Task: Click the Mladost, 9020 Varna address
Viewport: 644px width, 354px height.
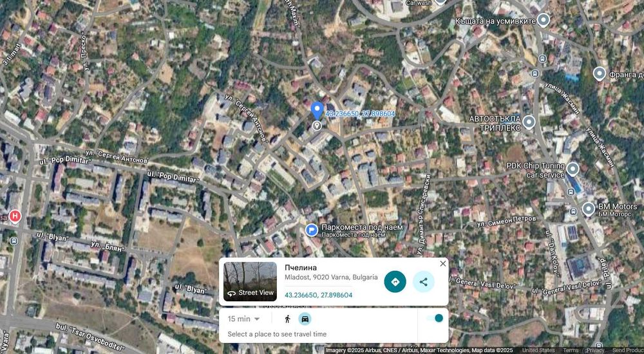Action: click(331, 277)
